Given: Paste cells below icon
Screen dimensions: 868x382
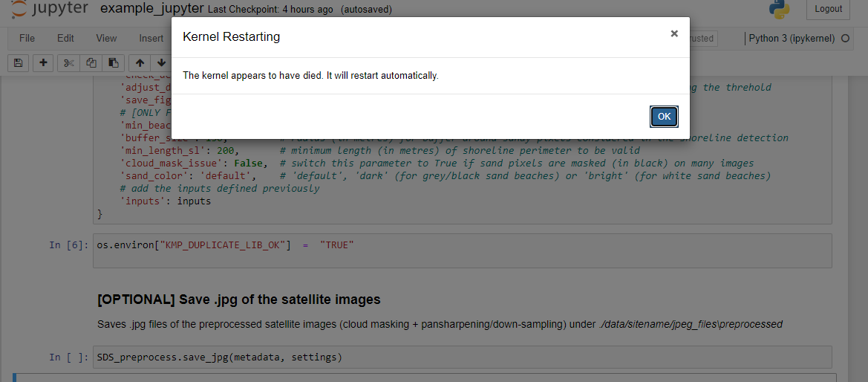Looking at the screenshot, I should pyautogui.click(x=114, y=62).
